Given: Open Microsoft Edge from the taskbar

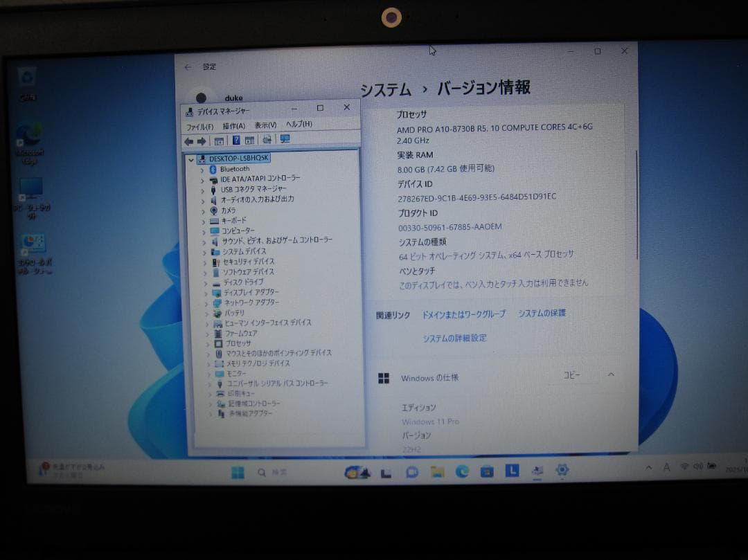Looking at the screenshot, I should [463, 471].
